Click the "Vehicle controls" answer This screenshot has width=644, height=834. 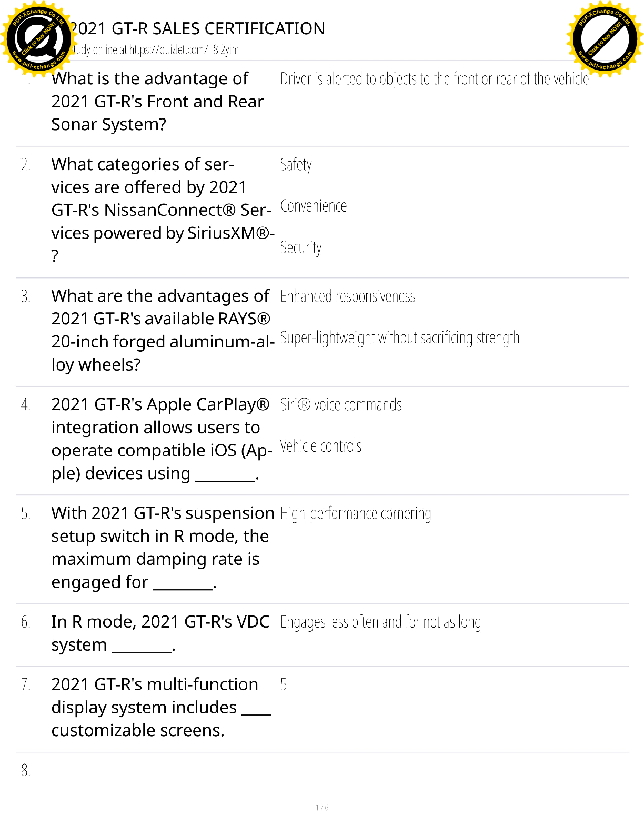[321, 446]
